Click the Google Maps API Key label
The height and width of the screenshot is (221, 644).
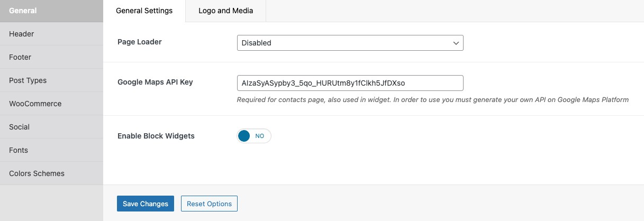tap(155, 82)
